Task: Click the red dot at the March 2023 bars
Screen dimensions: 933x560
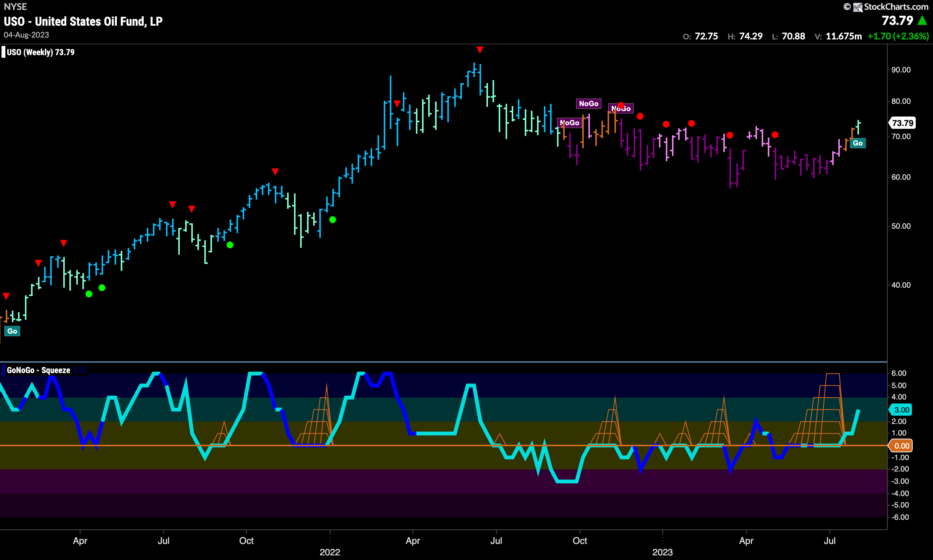Action: tap(730, 135)
